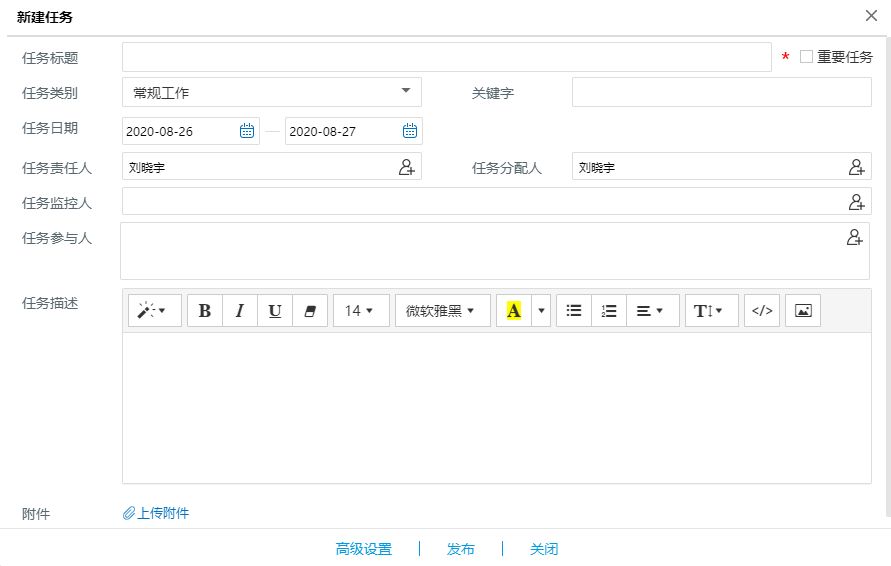Screen dimensions: 891x566
Task: Open the 微软雅黑 font family dropdown
Action: point(442,311)
